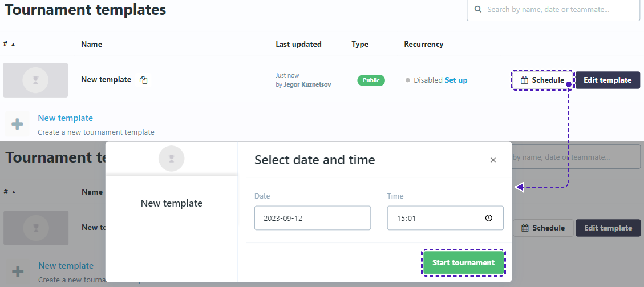Click the plus icon above the dialog

pos(17,124)
